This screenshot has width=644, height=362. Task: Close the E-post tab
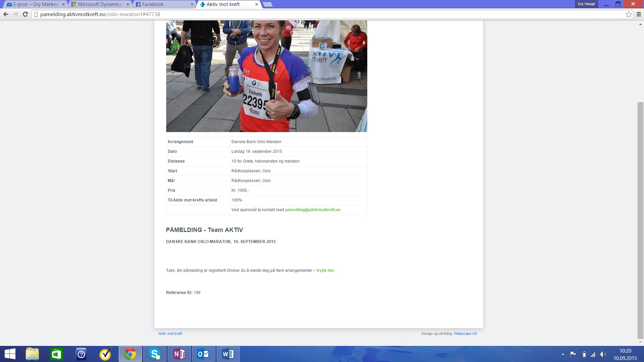63,4
